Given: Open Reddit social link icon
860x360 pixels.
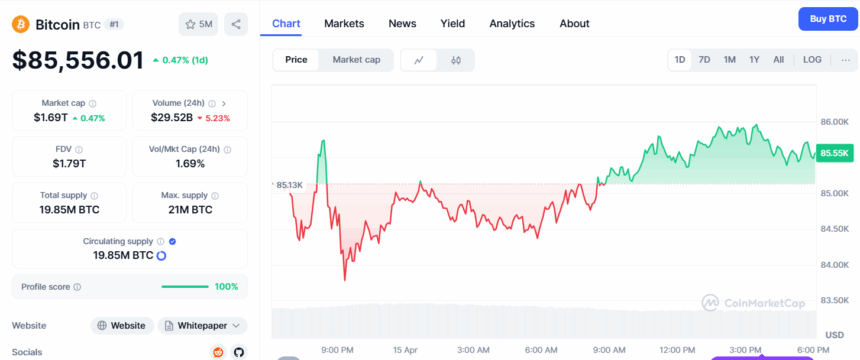Looking at the screenshot, I should pyautogui.click(x=218, y=352).
